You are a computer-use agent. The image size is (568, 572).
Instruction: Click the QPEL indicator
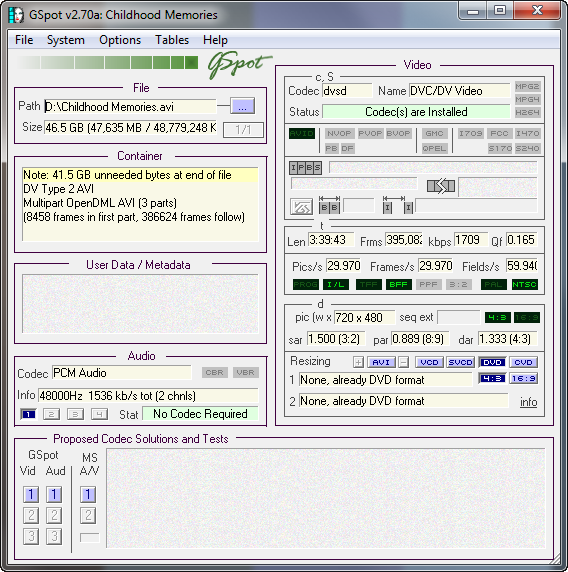click(x=434, y=148)
